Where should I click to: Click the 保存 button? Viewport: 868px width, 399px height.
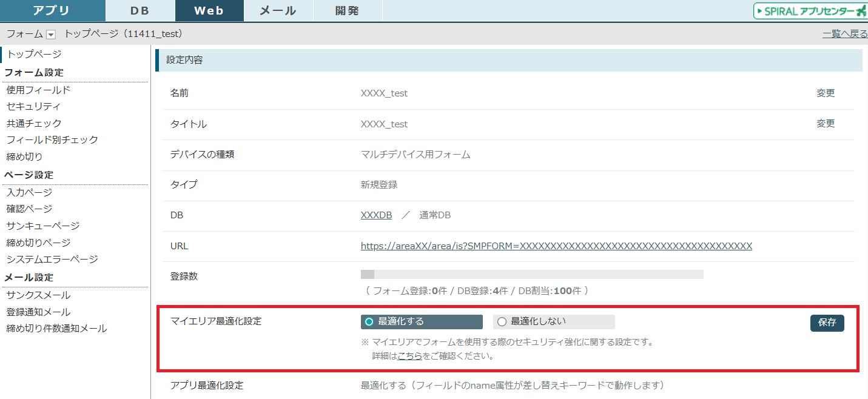[827, 323]
